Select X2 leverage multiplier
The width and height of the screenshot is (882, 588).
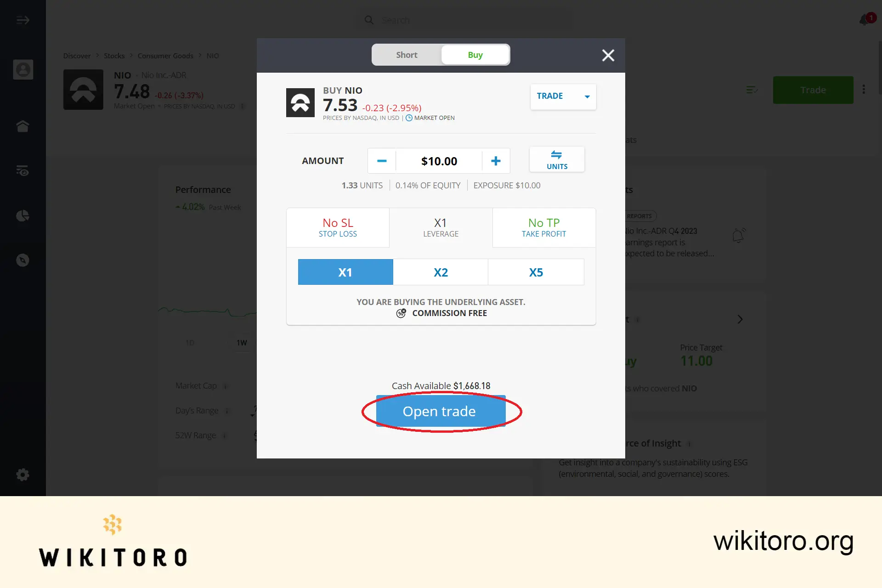pyautogui.click(x=441, y=271)
